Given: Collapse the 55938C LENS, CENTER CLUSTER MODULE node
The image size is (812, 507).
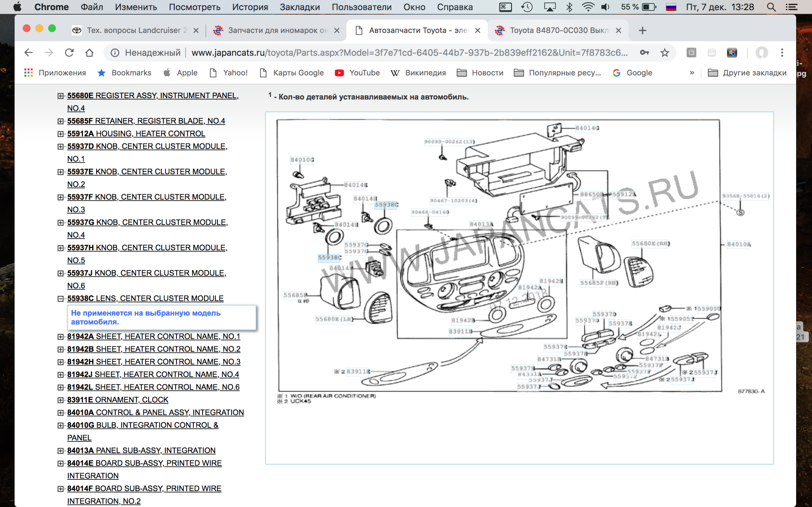Looking at the screenshot, I should 60,298.
